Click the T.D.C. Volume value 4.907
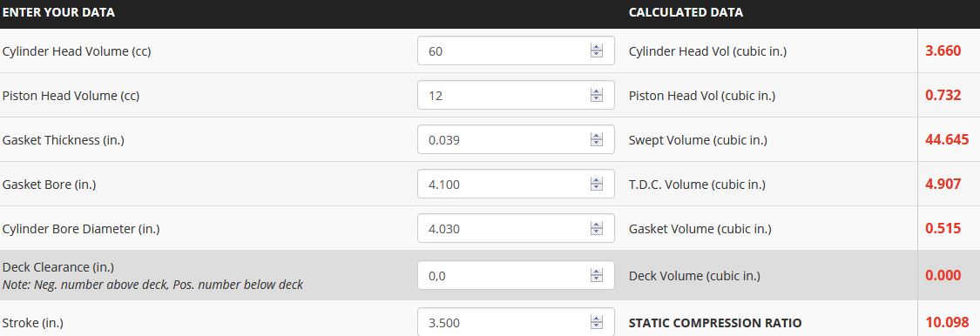The height and width of the screenshot is (336, 980). coord(943,184)
